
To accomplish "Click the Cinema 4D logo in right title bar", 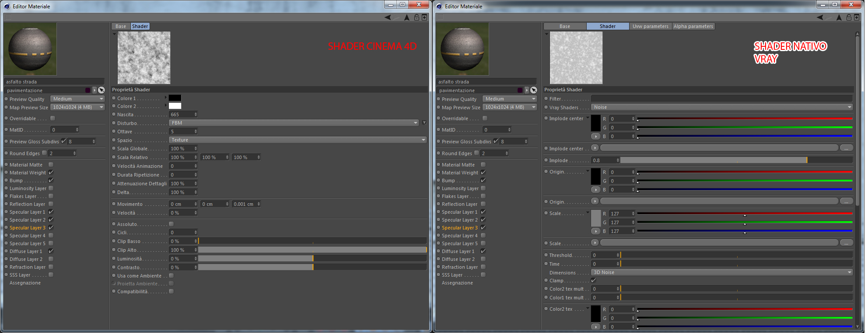I will point(439,6).
